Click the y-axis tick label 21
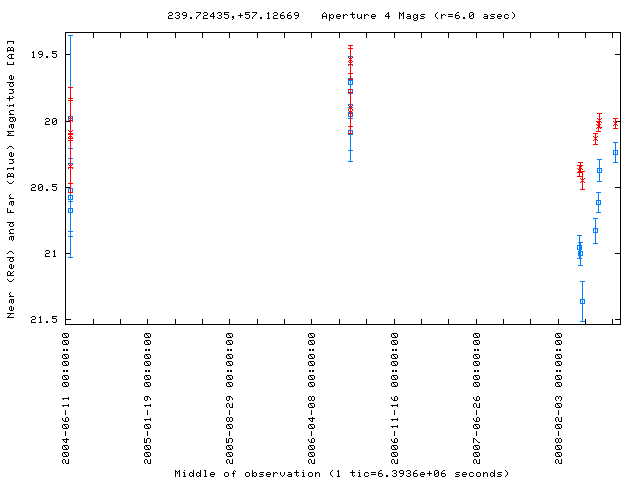 51,254
